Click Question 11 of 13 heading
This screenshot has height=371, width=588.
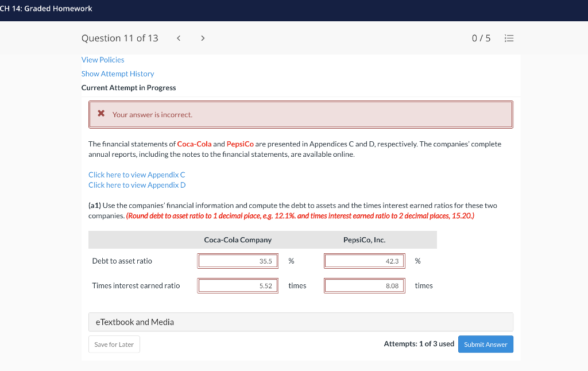120,38
